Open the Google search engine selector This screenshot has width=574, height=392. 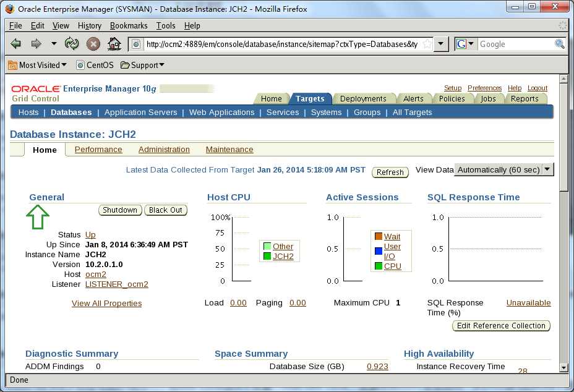465,44
